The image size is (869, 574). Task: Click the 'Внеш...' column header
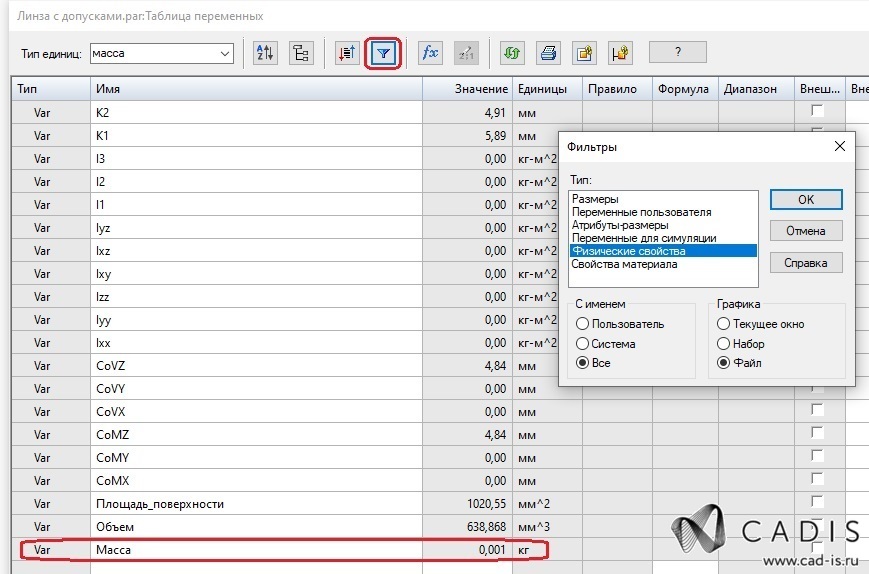coord(820,89)
